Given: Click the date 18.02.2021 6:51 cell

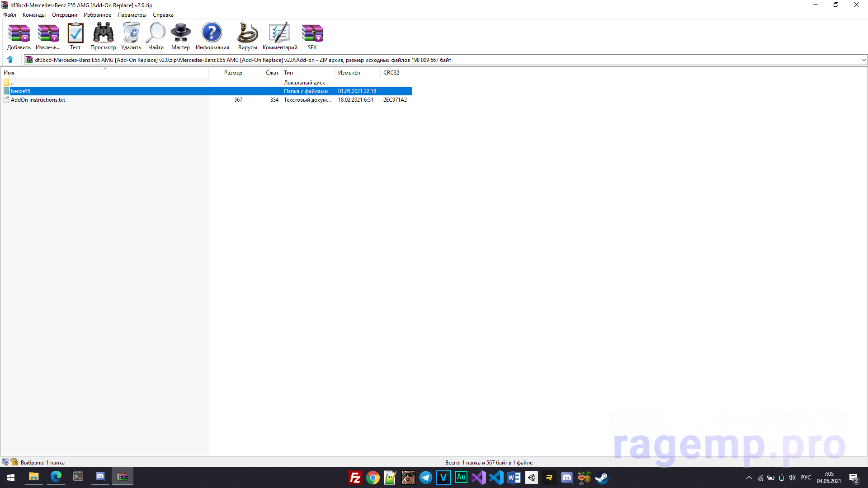Looking at the screenshot, I should (356, 100).
